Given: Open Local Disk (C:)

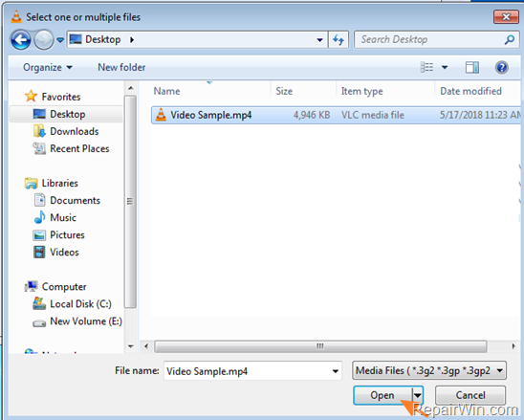Looking at the screenshot, I should click(80, 304).
